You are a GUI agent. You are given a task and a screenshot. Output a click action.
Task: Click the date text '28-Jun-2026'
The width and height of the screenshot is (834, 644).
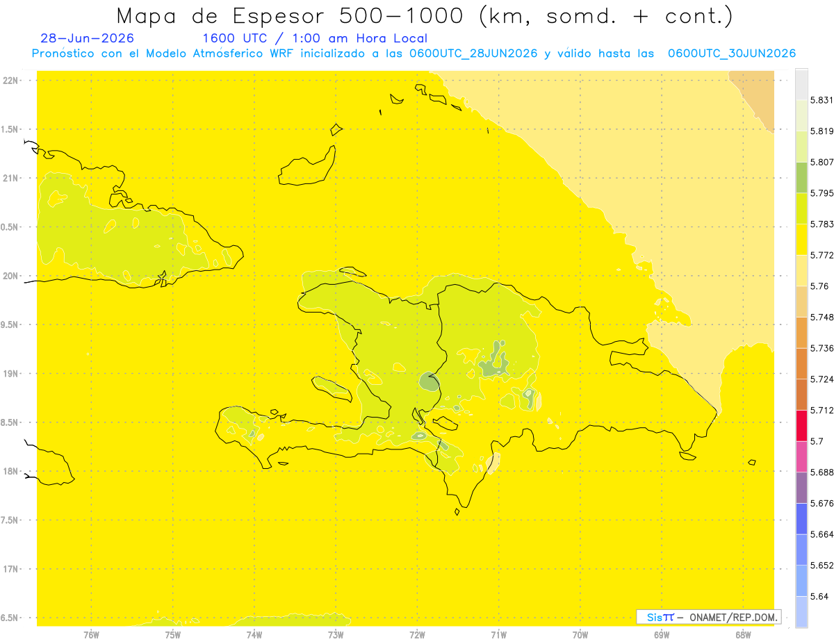[87, 38]
